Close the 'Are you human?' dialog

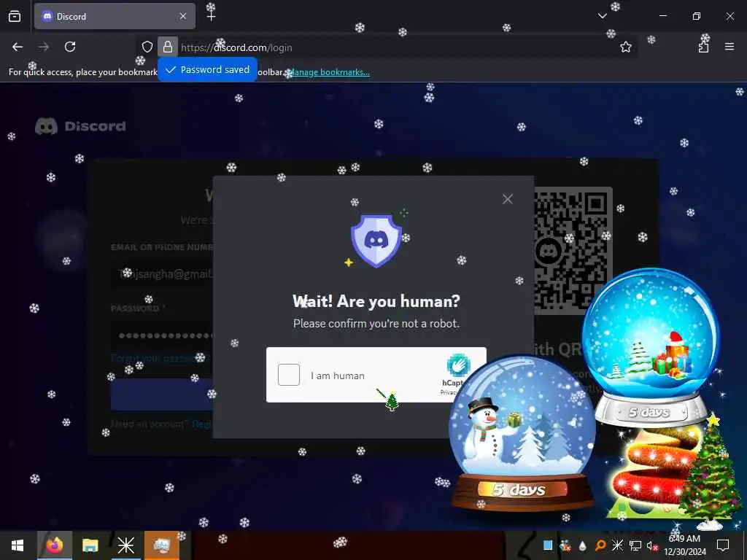coord(508,199)
